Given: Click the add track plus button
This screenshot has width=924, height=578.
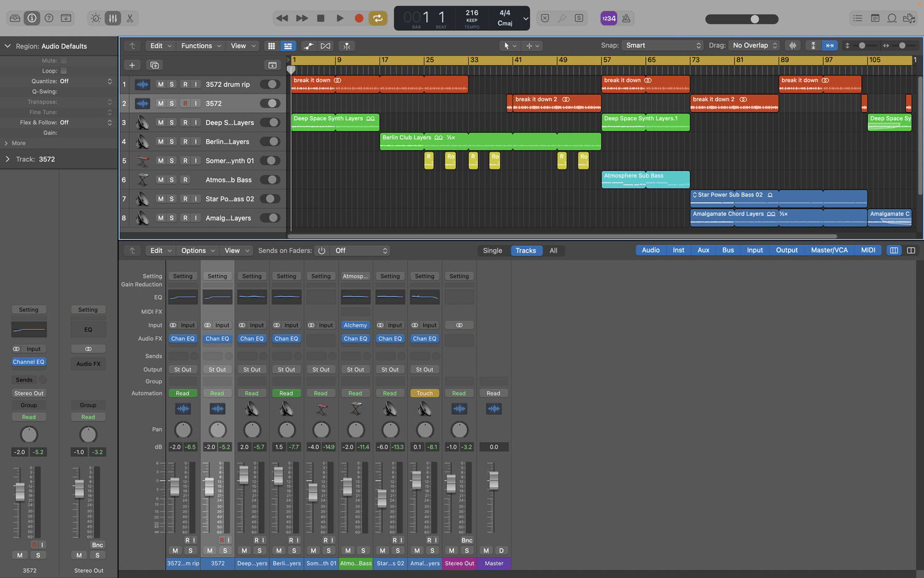Looking at the screenshot, I should click(x=132, y=65).
